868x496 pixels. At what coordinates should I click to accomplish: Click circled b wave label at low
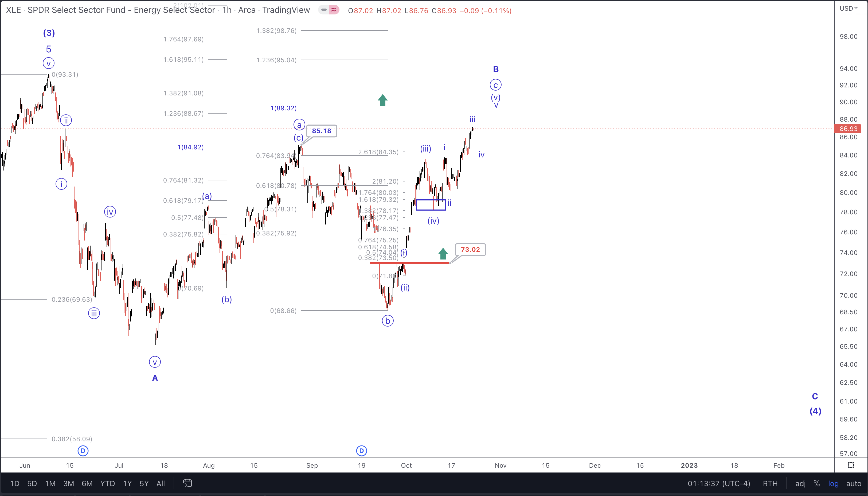click(388, 321)
